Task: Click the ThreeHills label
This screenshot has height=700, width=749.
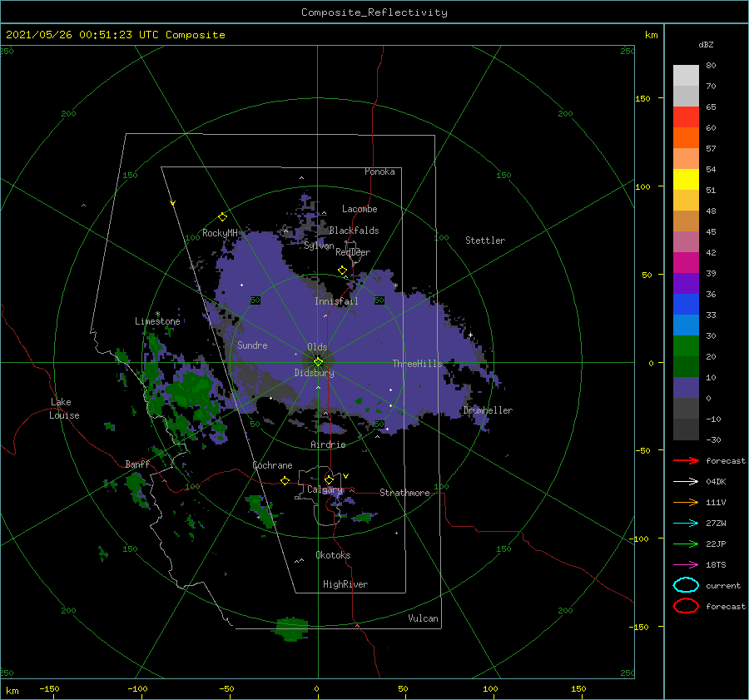Action: coord(418,364)
